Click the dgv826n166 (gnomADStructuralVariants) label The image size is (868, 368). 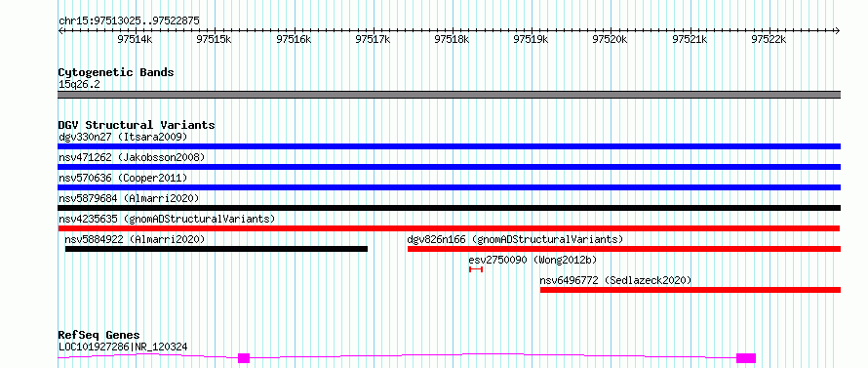(515, 239)
